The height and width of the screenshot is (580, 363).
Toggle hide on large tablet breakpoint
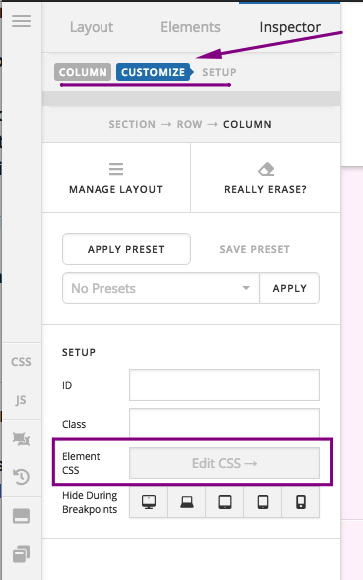tap(225, 502)
